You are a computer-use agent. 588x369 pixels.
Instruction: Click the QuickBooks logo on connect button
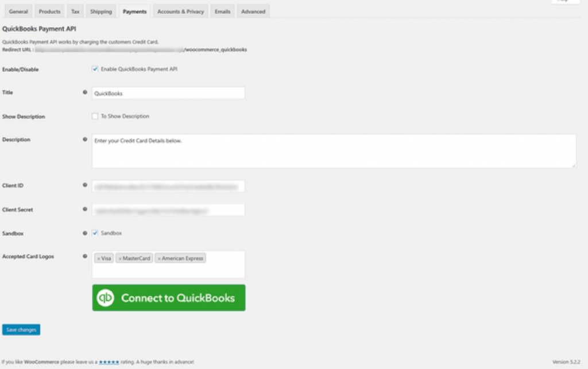(x=106, y=298)
